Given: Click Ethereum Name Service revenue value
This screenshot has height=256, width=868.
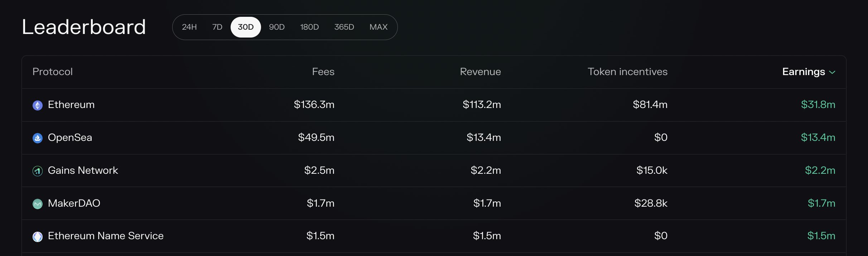Looking at the screenshot, I should 487,236.
